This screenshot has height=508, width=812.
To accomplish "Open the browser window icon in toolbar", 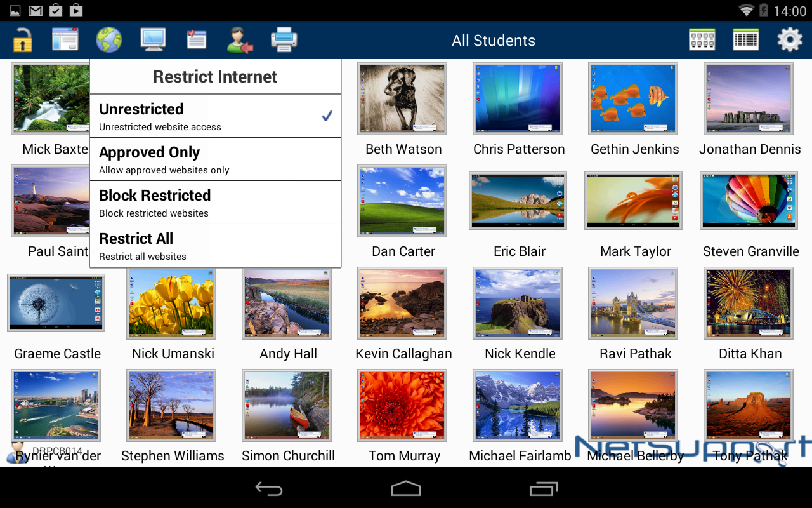I will coord(65,40).
